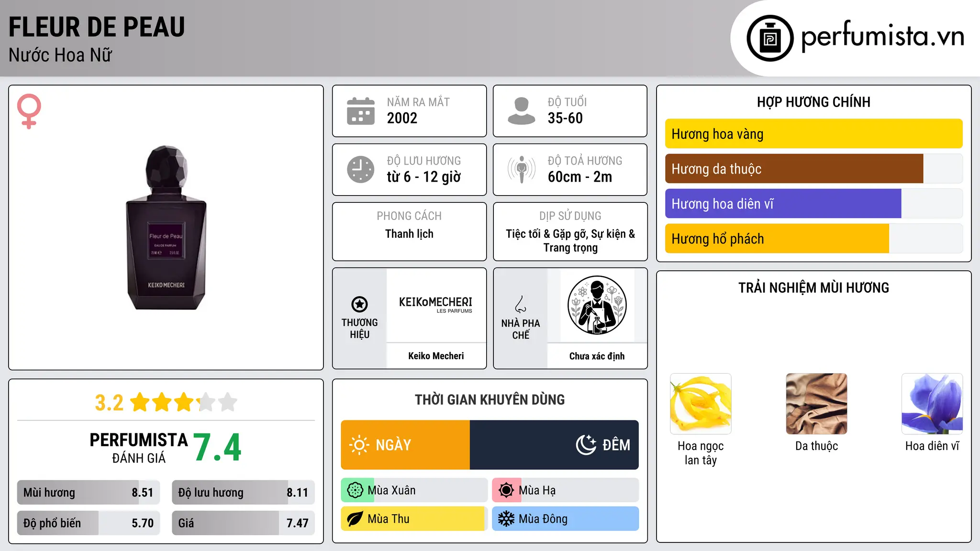Click the Hương hoa diên vĩ accord bar
980x551 pixels.
[x=813, y=204]
